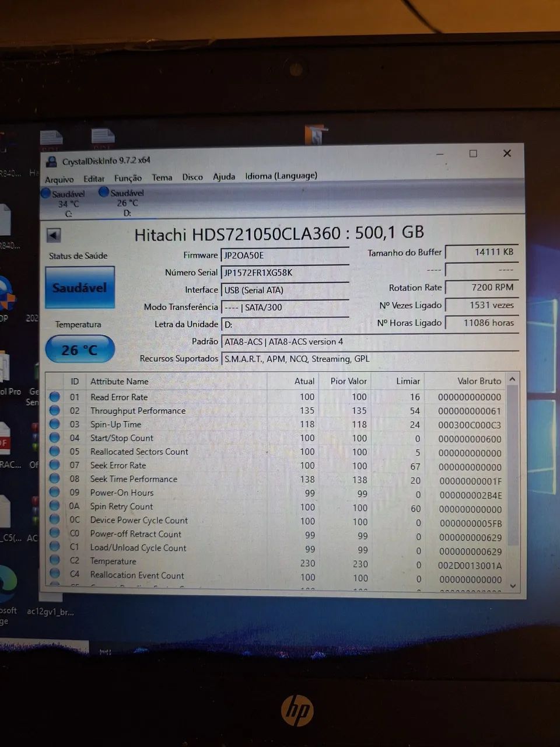Viewport: 560px width, 747px height.
Task: Open the Ajuda menu
Action: coord(224,176)
